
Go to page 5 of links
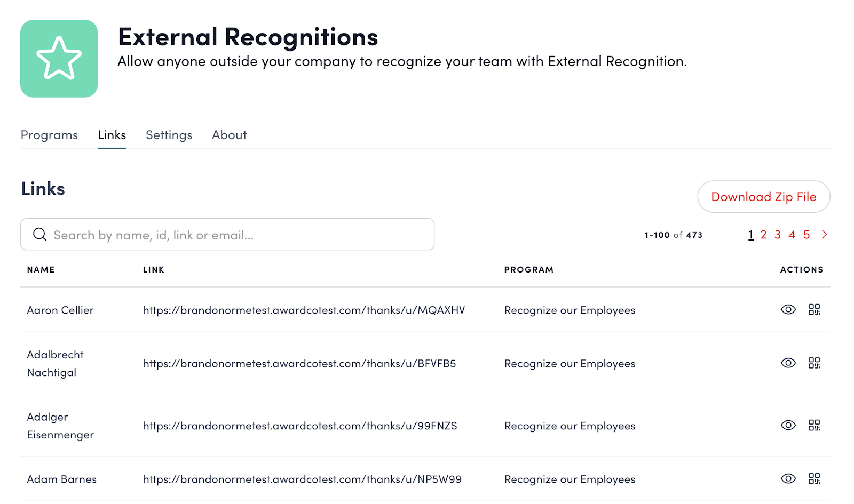[806, 235]
